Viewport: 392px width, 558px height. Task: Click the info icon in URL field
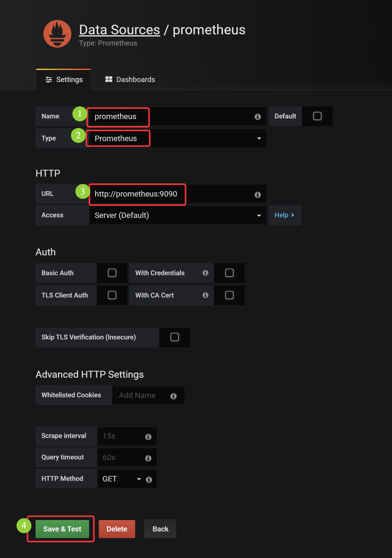[x=257, y=195]
